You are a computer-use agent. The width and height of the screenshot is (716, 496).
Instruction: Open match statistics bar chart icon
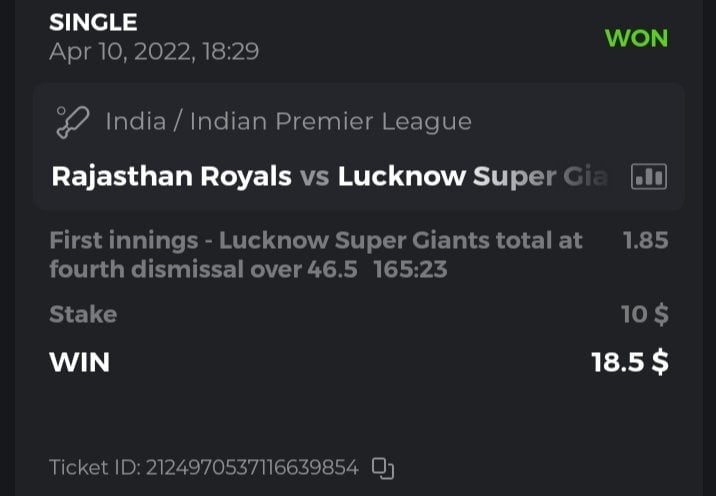(x=649, y=177)
